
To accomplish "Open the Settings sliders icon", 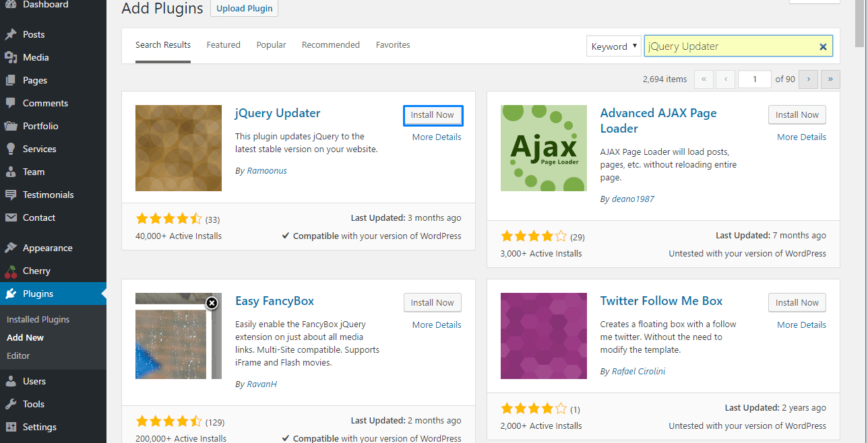I will [x=12, y=426].
